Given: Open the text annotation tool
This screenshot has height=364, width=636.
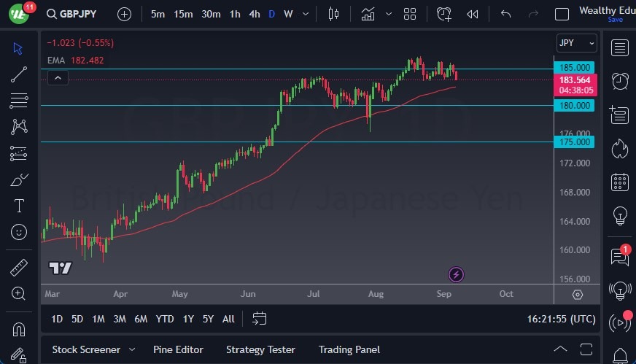Looking at the screenshot, I should (19, 206).
